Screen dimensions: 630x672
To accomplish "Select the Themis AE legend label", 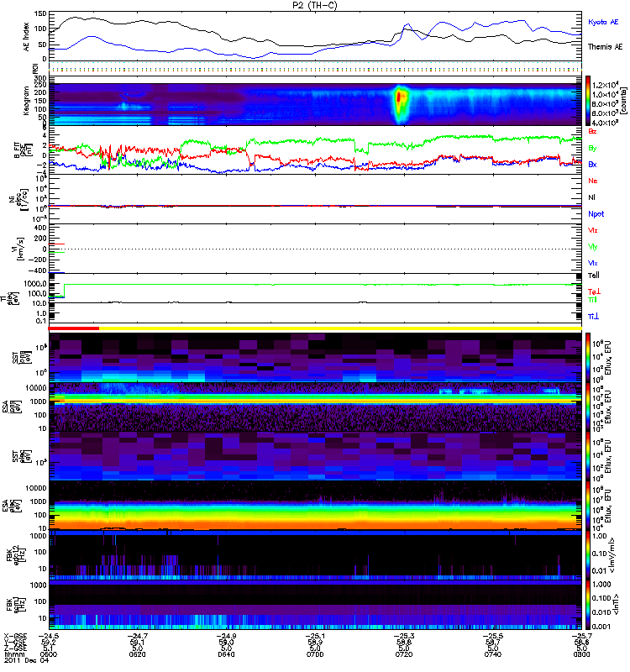I will click(605, 47).
